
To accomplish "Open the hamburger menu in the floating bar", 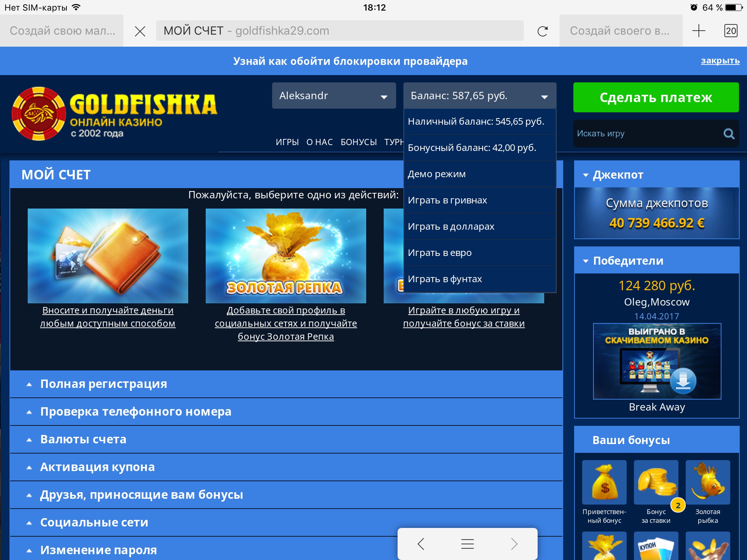I will point(467,544).
